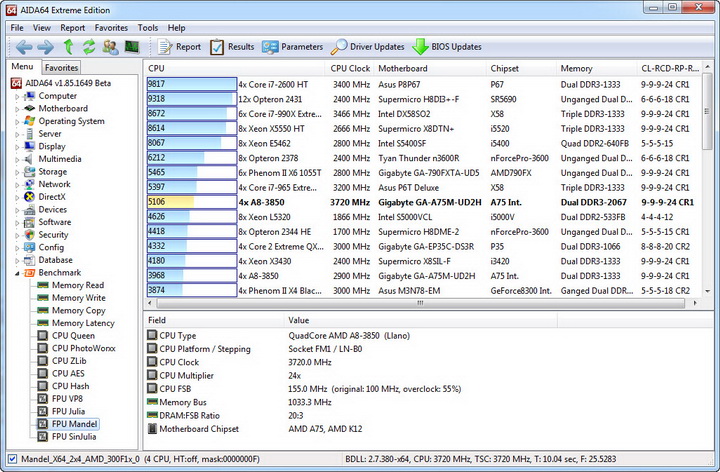The width and height of the screenshot is (720, 472).
Task: Click the results list horizontal scrollbar
Action: [420, 303]
